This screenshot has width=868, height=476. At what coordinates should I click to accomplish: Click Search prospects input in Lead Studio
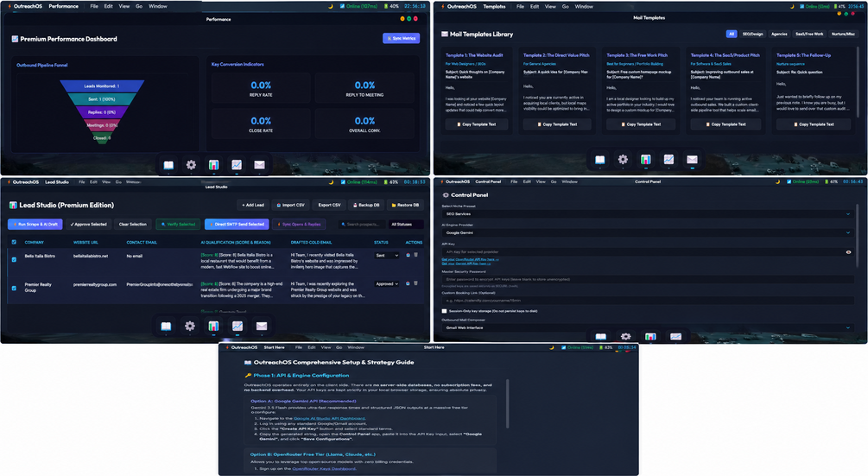[362, 224]
